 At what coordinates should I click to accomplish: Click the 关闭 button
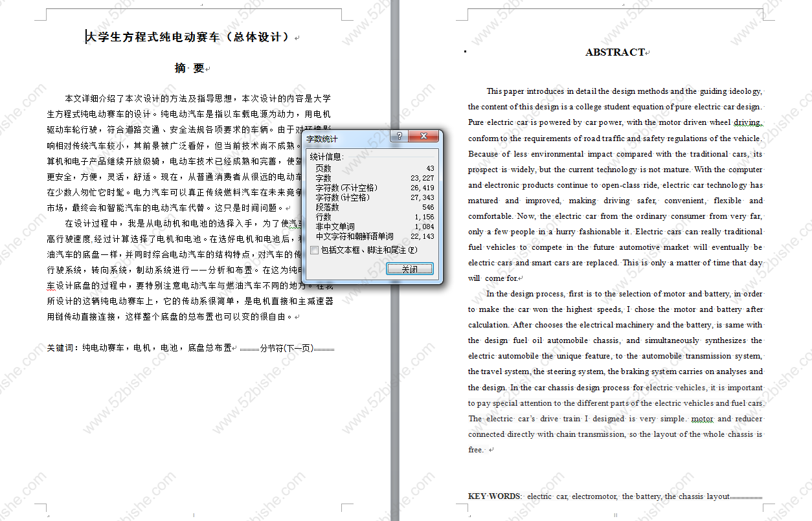(410, 269)
